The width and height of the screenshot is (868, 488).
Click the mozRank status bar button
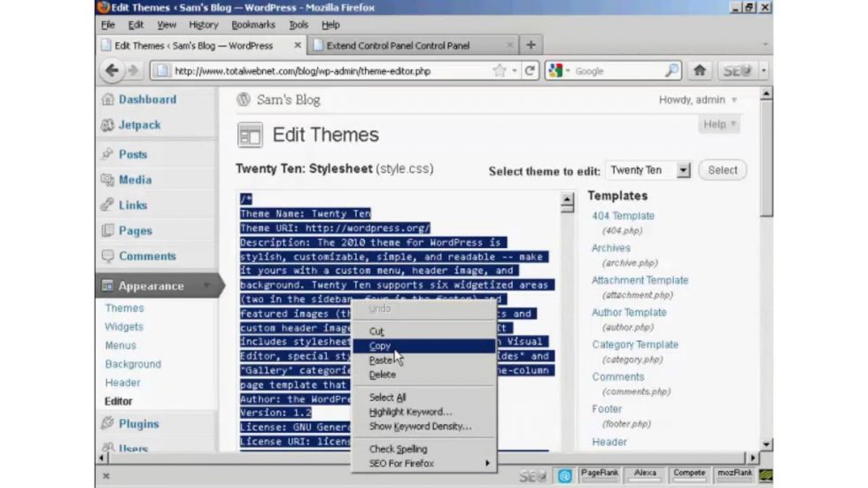point(734,476)
